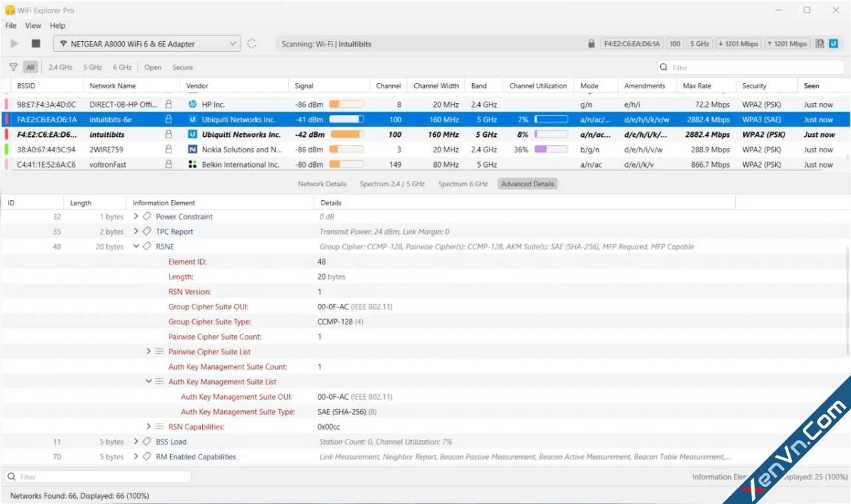Image resolution: width=851 pixels, height=504 pixels.
Task: Expand the Power Constraint element
Action: (136, 216)
